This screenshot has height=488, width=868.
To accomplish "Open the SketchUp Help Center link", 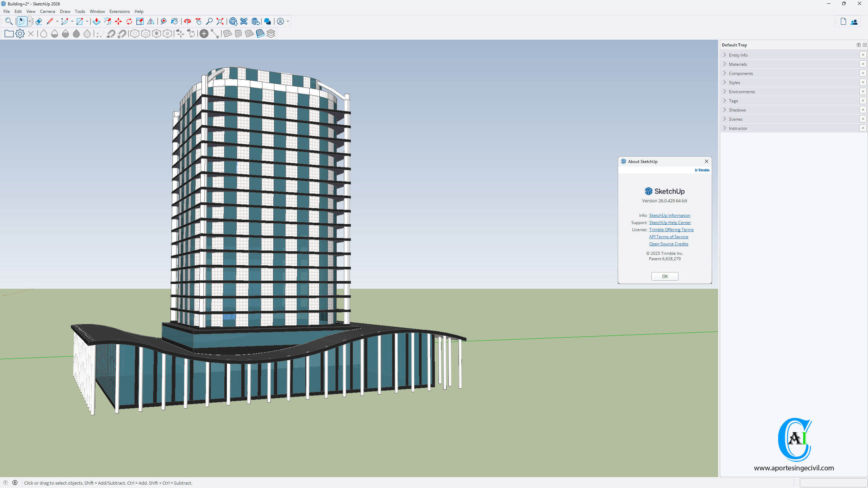I will pyautogui.click(x=670, y=223).
